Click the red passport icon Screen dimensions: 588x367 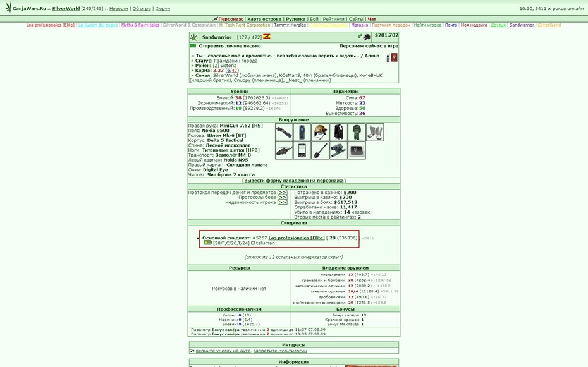point(394,57)
